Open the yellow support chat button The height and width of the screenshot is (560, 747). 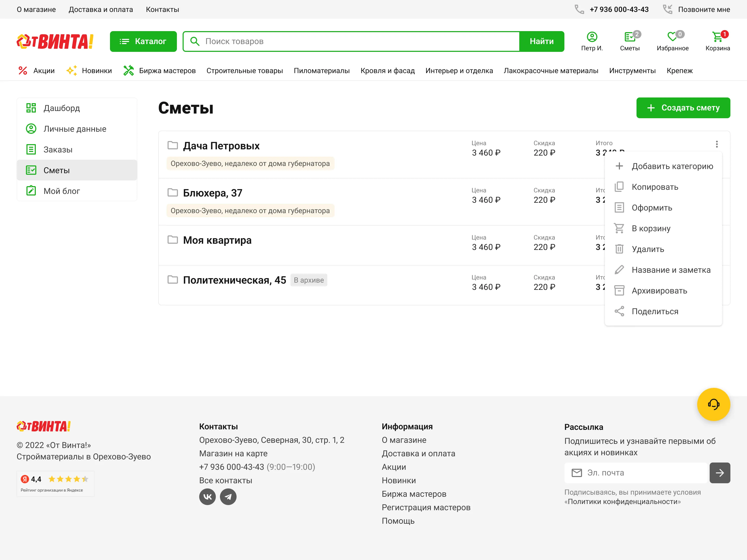(714, 404)
